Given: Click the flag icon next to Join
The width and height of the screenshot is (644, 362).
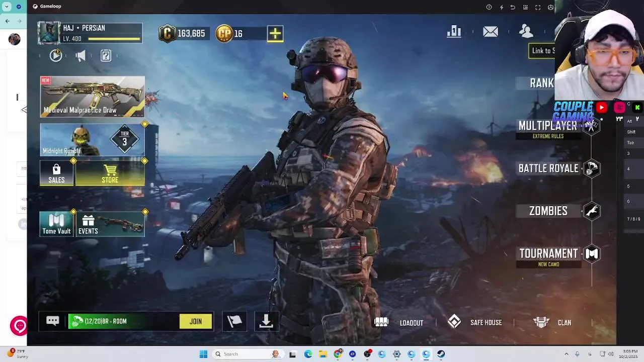Looking at the screenshot, I should click(x=234, y=322).
